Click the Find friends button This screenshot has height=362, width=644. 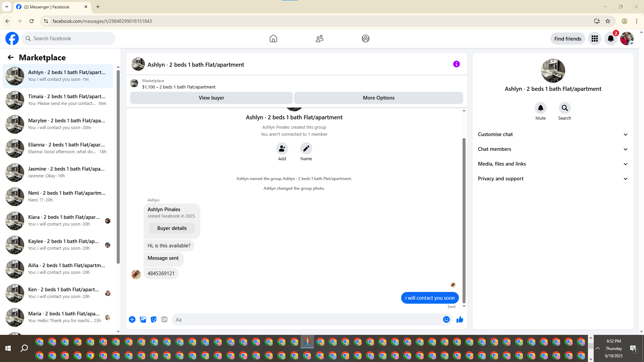(x=568, y=39)
